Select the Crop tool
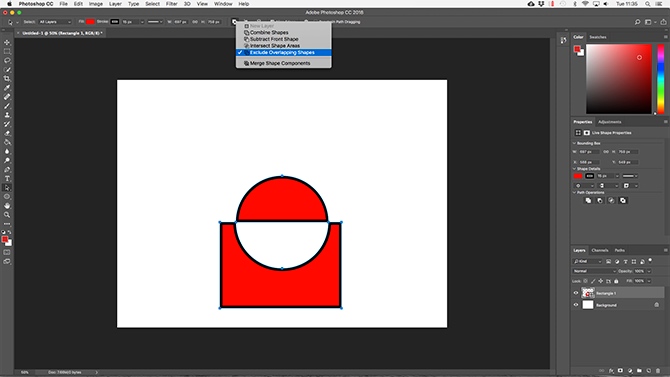The width and height of the screenshot is (670, 377). pos(7,79)
